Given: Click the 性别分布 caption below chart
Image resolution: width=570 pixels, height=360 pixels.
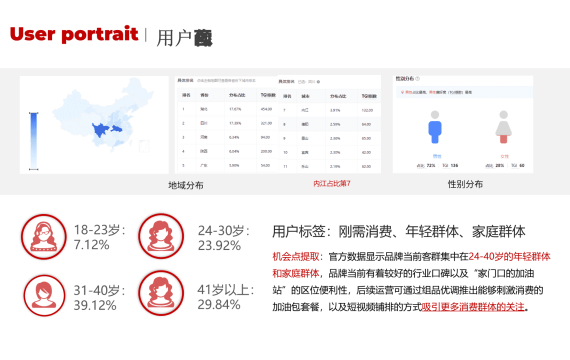Looking at the screenshot, I should (x=465, y=184).
